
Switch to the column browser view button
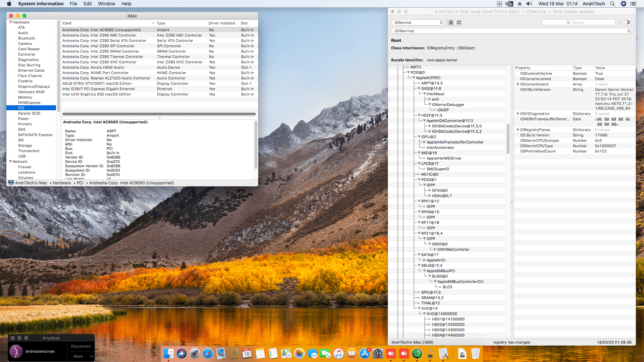click(459, 22)
